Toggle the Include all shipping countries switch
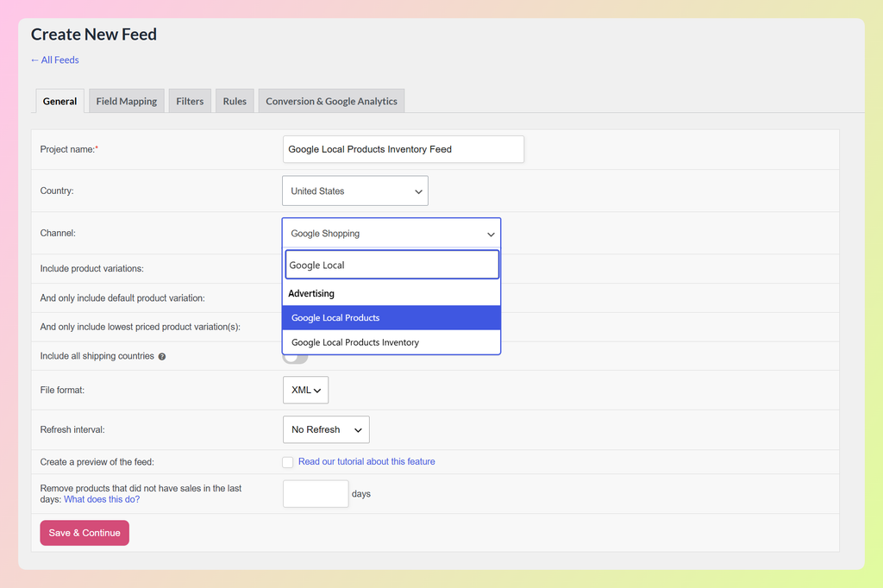This screenshot has height=588, width=883. point(295,359)
